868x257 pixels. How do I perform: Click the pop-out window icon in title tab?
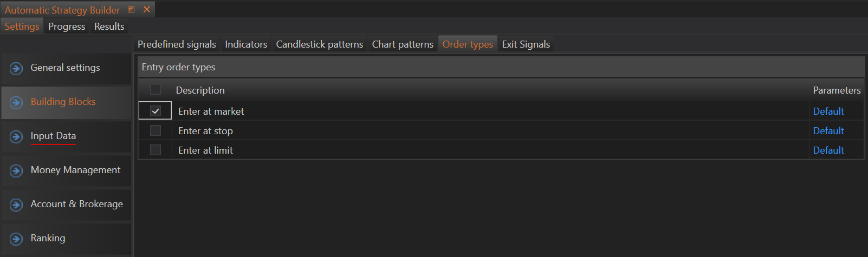click(131, 9)
